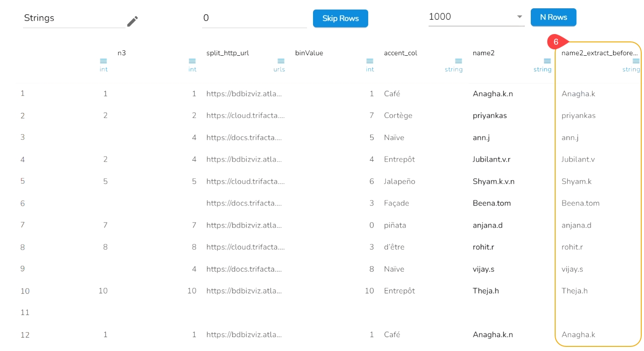Viewport: 644px width, 351px height.
Task: Click the Jubilant.v.r cell in name2
Action: tap(491, 159)
